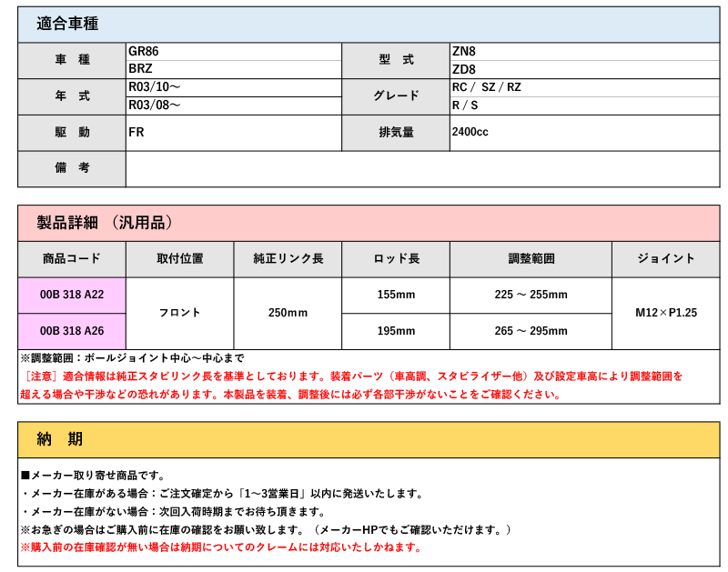
Task: Click the 250mm stock link length
Action: point(288,313)
